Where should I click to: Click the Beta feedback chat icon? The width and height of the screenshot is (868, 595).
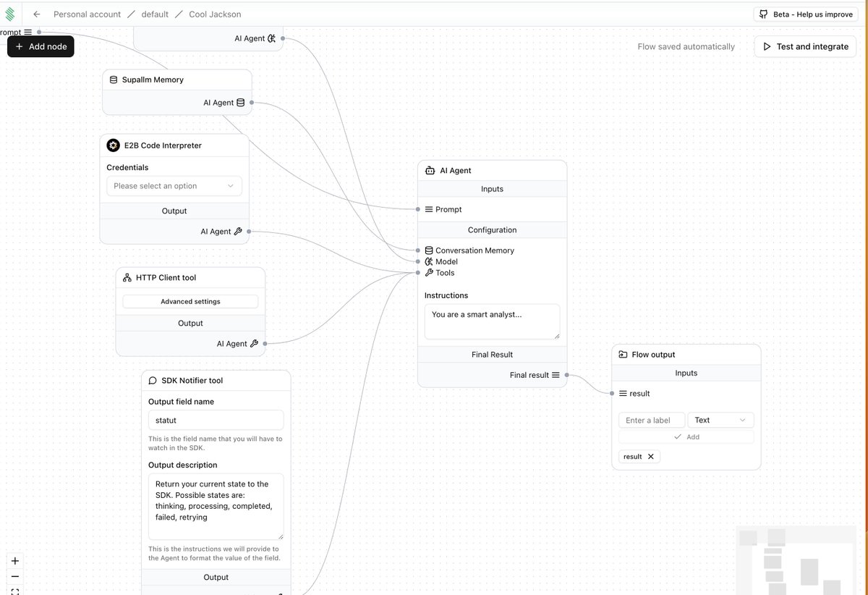(x=763, y=13)
